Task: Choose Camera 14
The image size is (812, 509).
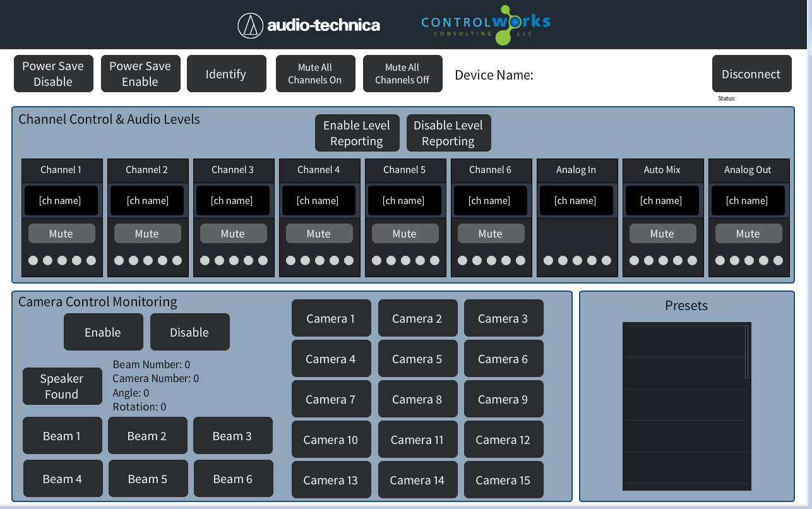Action: pyautogui.click(x=417, y=480)
